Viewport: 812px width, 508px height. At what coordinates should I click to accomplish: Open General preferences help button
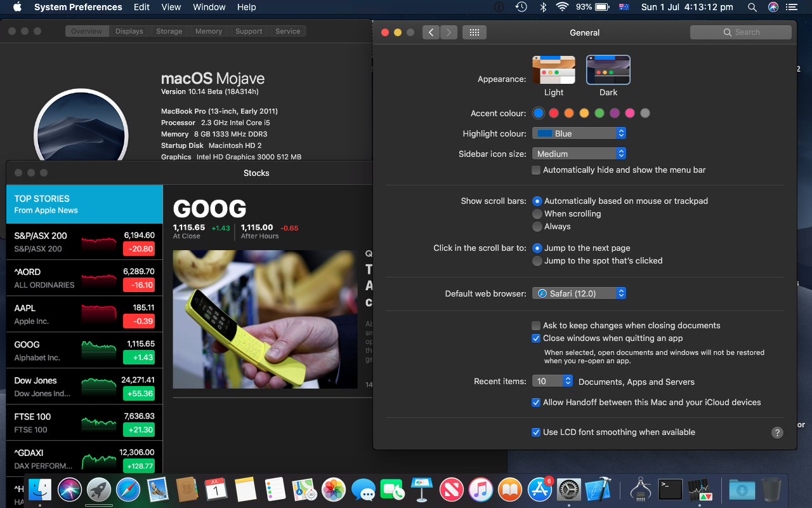tap(777, 432)
